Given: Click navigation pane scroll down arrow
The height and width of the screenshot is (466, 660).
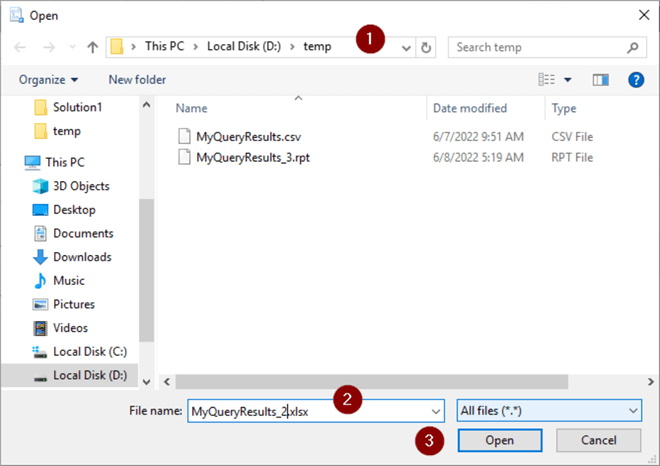Looking at the screenshot, I should pos(146,382).
